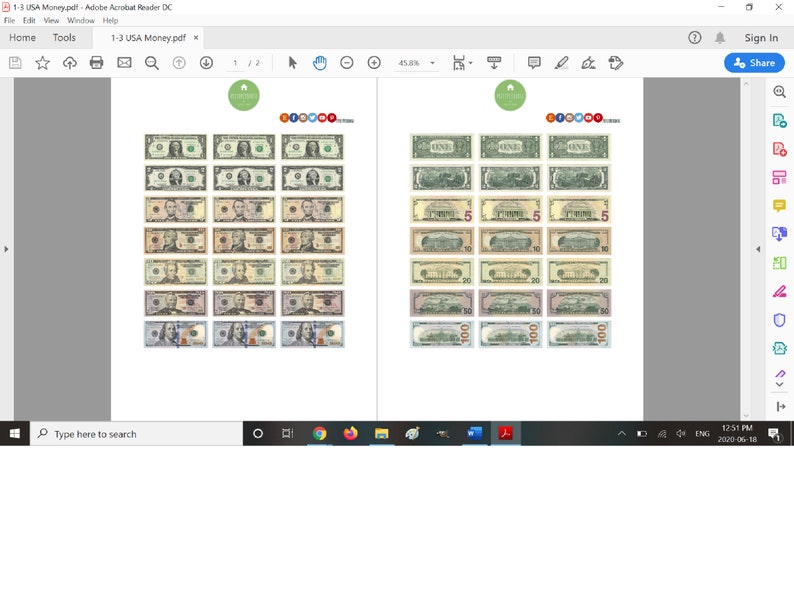
Task: Switch to the Home tab
Action: coord(22,37)
